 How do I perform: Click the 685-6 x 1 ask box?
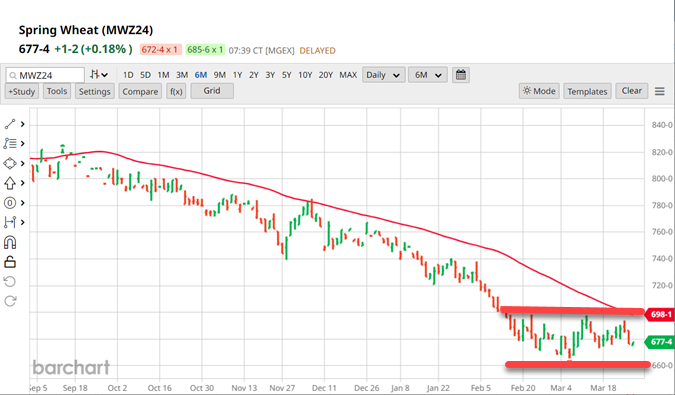205,49
